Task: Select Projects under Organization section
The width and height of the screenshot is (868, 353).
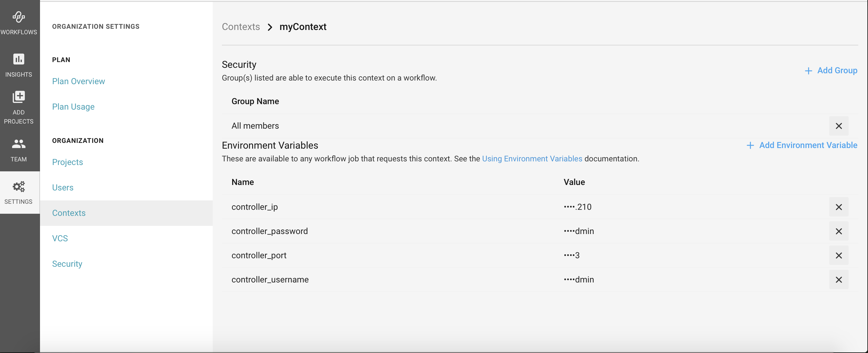Action: pyautogui.click(x=68, y=162)
